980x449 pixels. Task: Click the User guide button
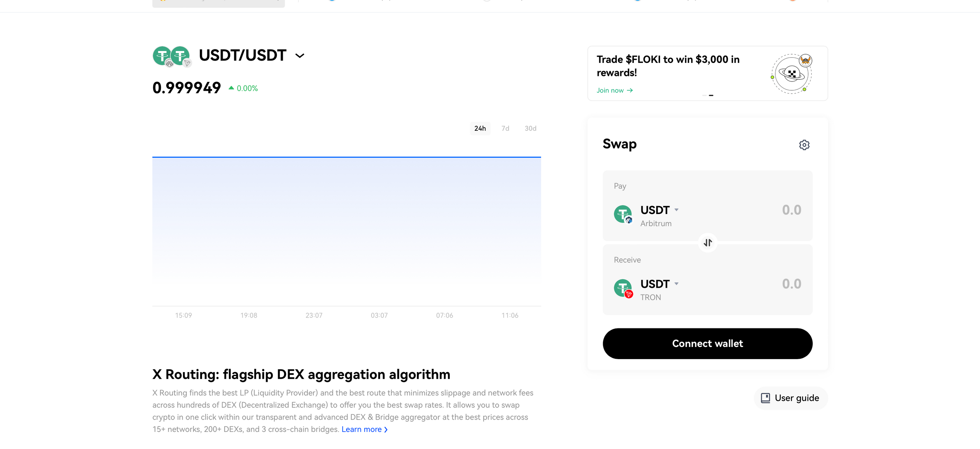(x=790, y=398)
